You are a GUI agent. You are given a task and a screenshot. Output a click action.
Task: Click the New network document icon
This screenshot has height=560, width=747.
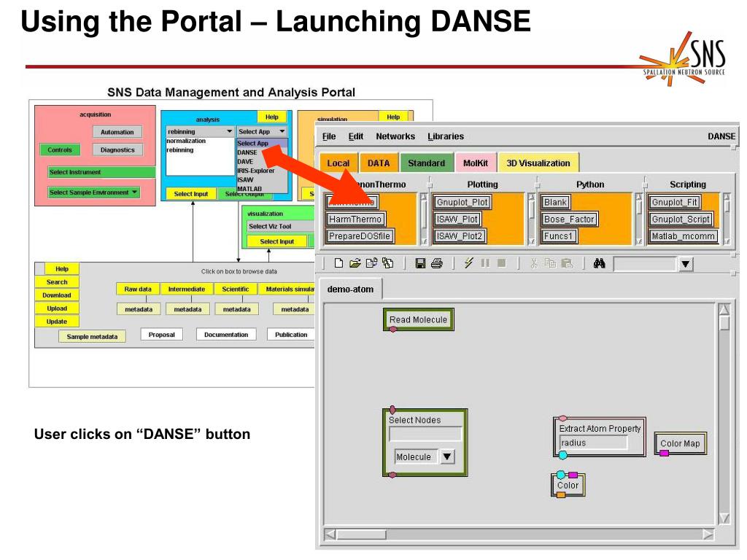point(338,263)
